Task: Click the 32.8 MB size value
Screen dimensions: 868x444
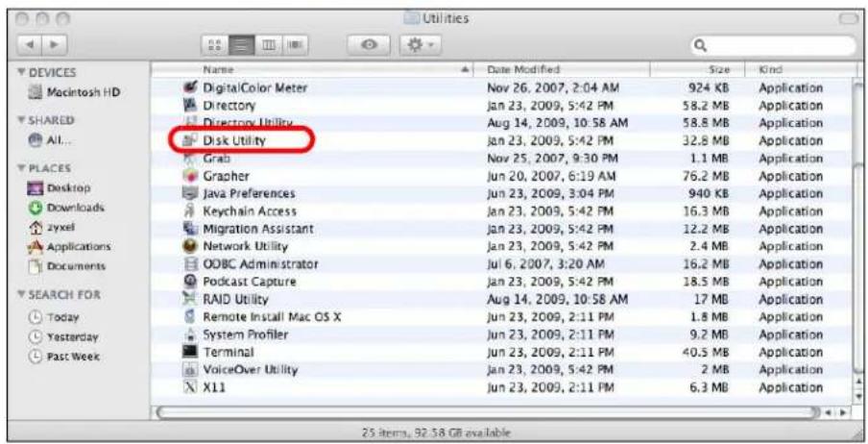Action: click(705, 140)
